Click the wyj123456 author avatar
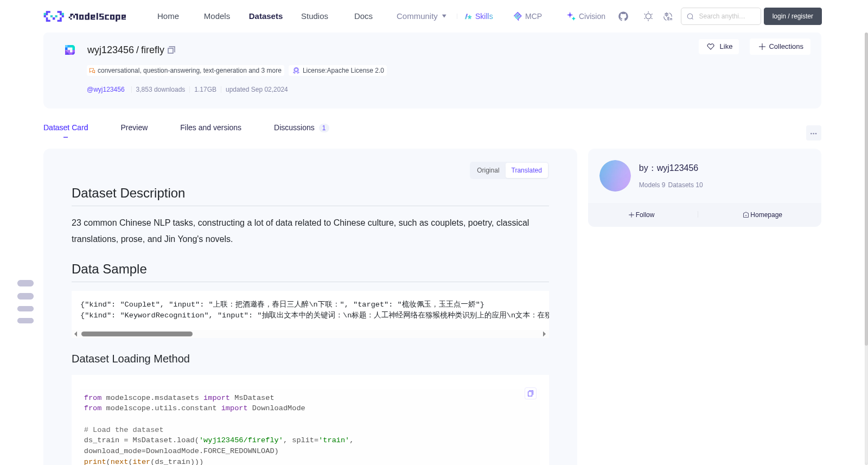 (x=615, y=176)
